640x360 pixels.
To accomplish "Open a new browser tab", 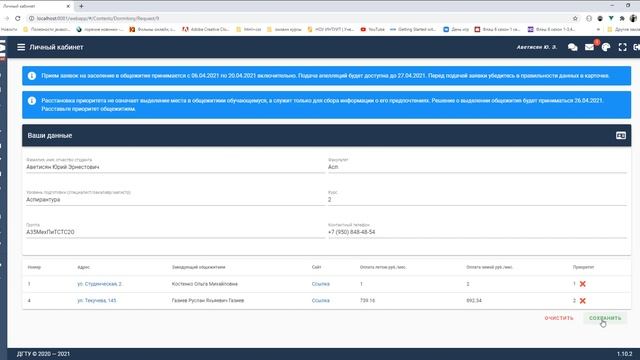I will (x=81, y=6).
